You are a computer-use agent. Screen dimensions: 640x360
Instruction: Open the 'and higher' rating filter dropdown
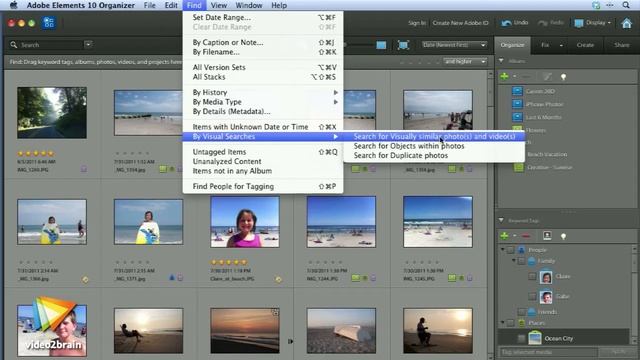(x=465, y=62)
